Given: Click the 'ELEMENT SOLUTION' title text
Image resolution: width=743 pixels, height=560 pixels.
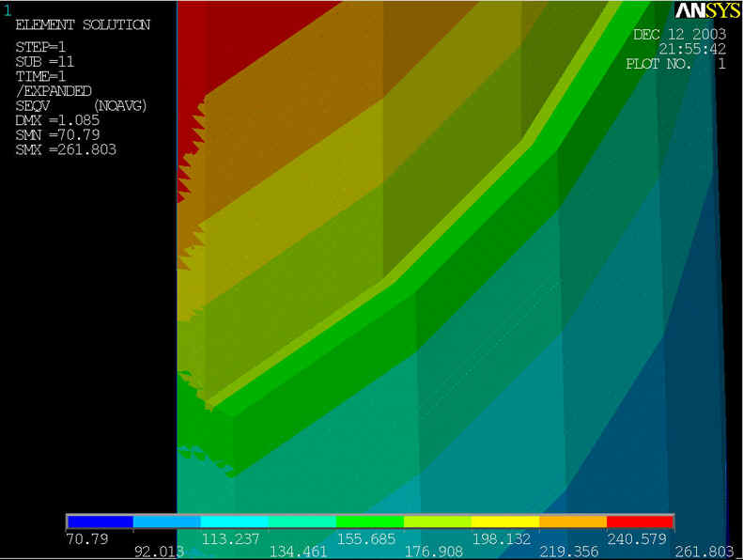Looking at the screenshot, I should pyautogui.click(x=83, y=24).
